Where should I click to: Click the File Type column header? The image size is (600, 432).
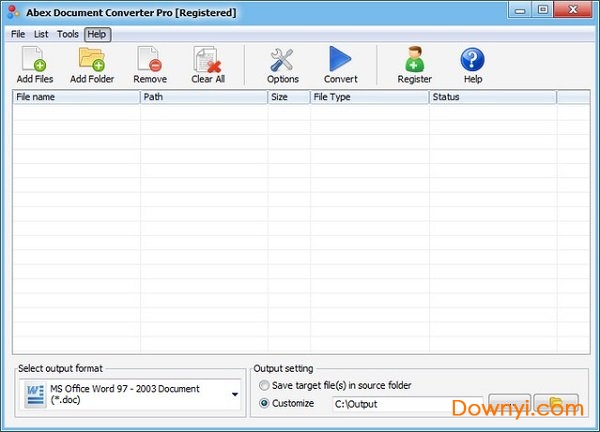(x=368, y=98)
